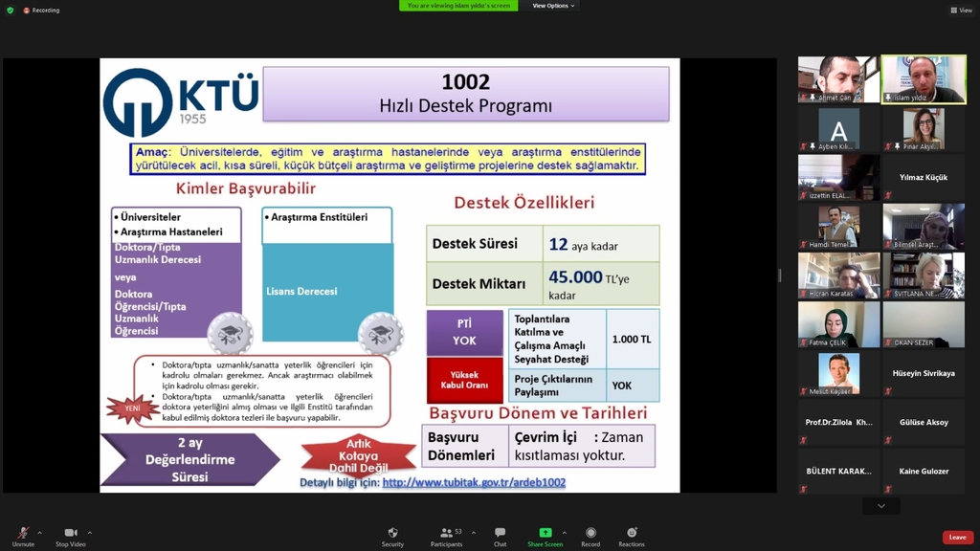
Task: Open the tubitak.gov.tr/ardeb1002 link on the slide
Action: tap(474, 482)
